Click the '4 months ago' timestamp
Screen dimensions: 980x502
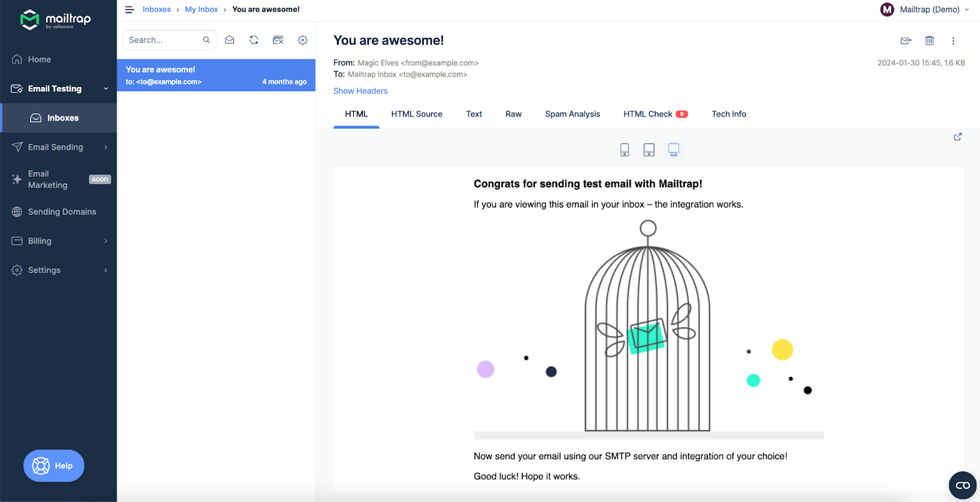tap(284, 82)
